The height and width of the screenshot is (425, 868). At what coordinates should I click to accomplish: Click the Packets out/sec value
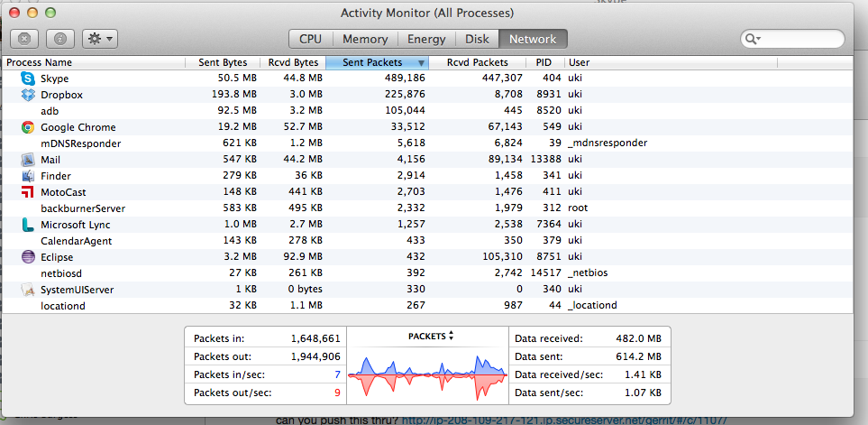(337, 393)
